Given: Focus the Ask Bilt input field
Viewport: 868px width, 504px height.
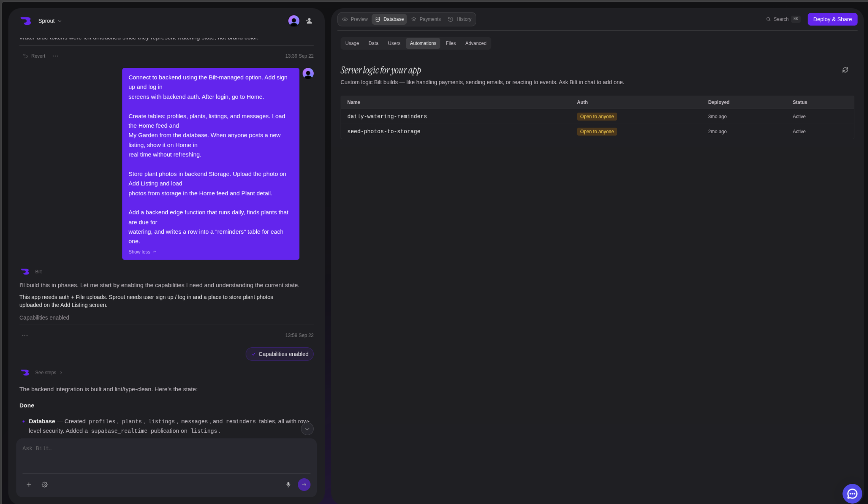Looking at the screenshot, I should (166, 457).
